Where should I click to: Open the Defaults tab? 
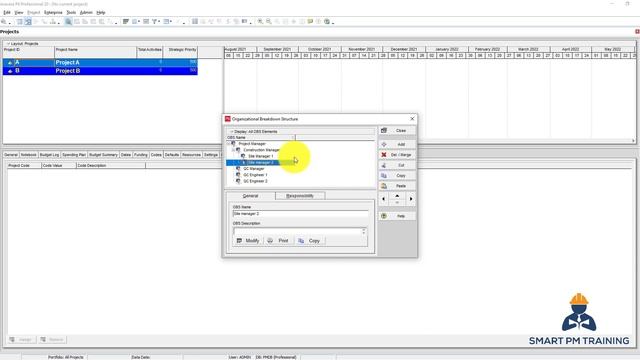coord(172,155)
